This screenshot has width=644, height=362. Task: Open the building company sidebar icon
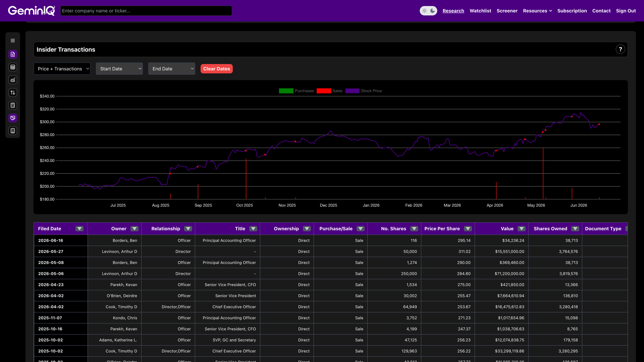click(x=13, y=131)
